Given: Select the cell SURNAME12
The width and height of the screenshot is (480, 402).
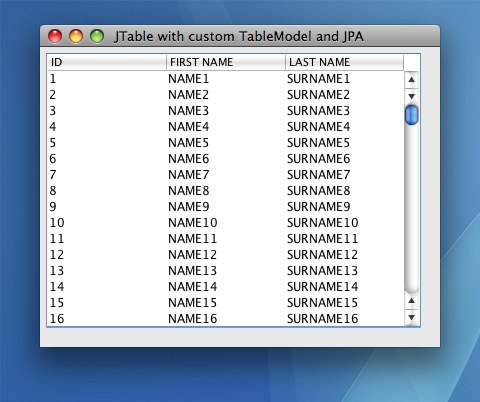Looking at the screenshot, I should coord(345,255).
